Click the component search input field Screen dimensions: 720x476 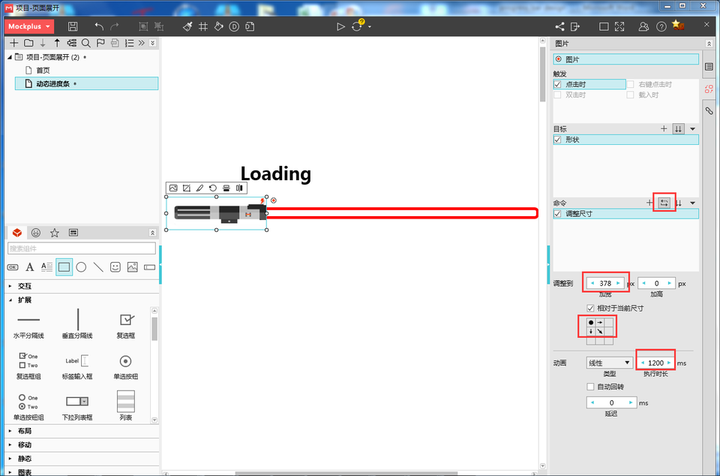pyautogui.click(x=82, y=248)
